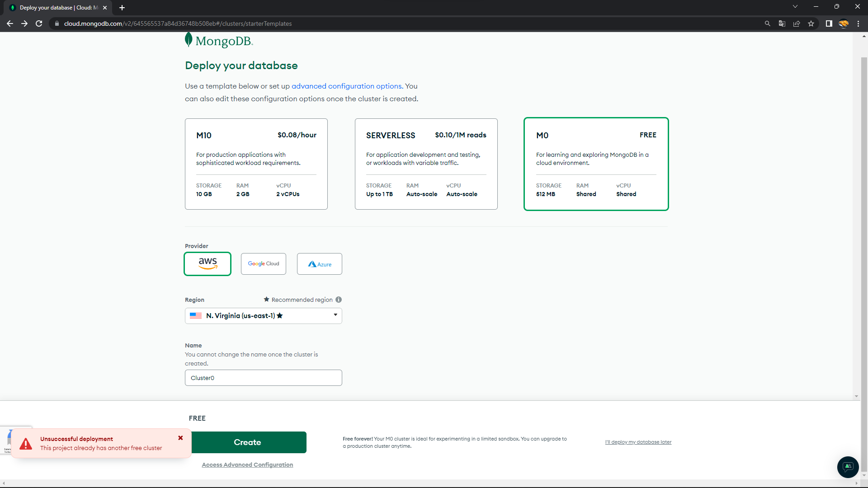Open the translate page icon
This screenshot has height=488, width=868.
(782, 23)
